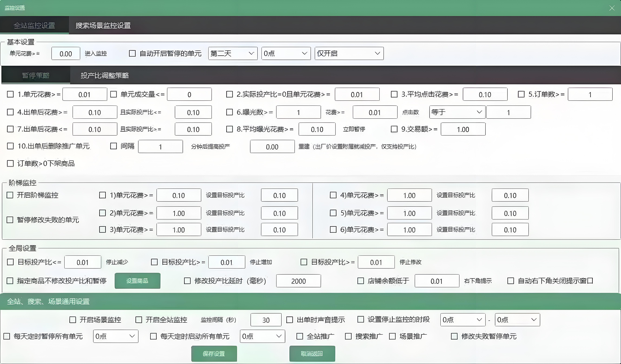
Task: Click the 设置商品 button
Action: pyautogui.click(x=137, y=281)
